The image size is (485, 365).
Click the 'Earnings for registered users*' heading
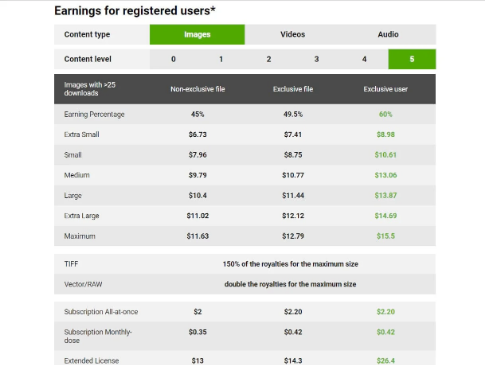coord(135,11)
